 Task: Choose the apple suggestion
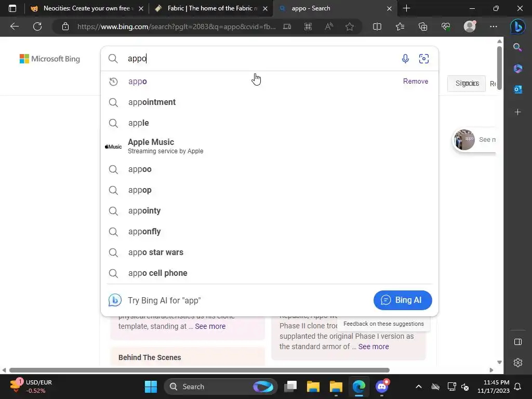click(x=270, y=123)
